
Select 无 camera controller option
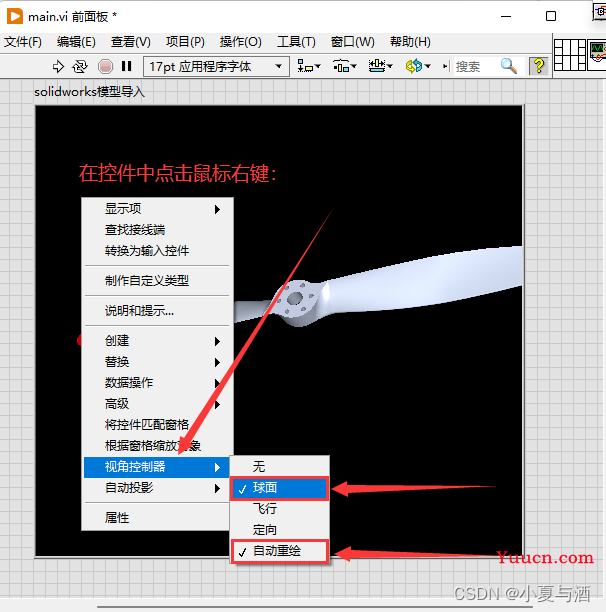tap(280, 466)
